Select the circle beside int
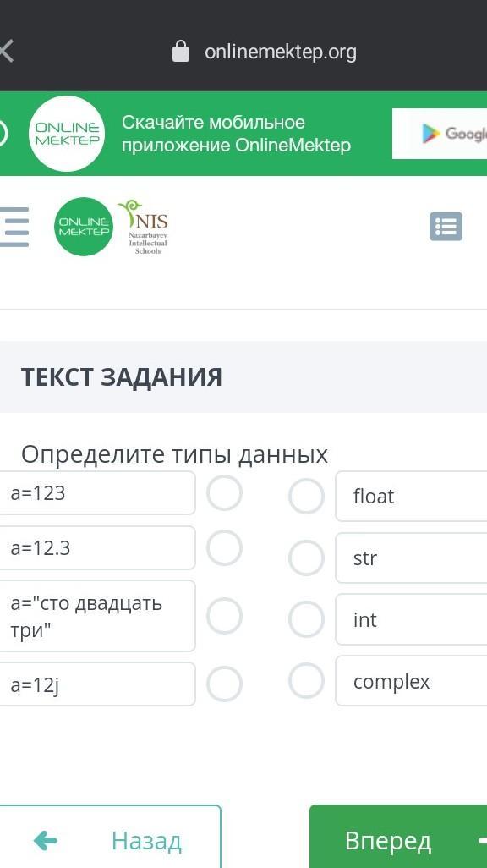The width and height of the screenshot is (487, 868). (x=306, y=619)
